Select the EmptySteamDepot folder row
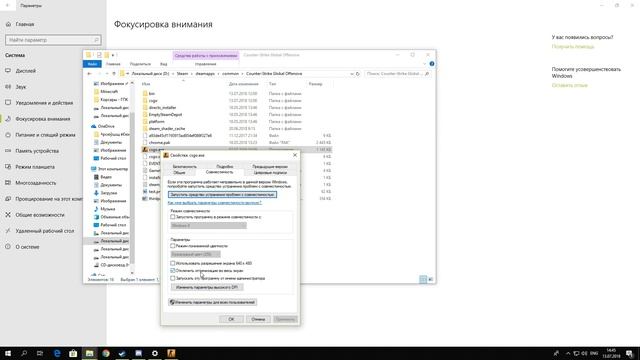 pos(237,115)
